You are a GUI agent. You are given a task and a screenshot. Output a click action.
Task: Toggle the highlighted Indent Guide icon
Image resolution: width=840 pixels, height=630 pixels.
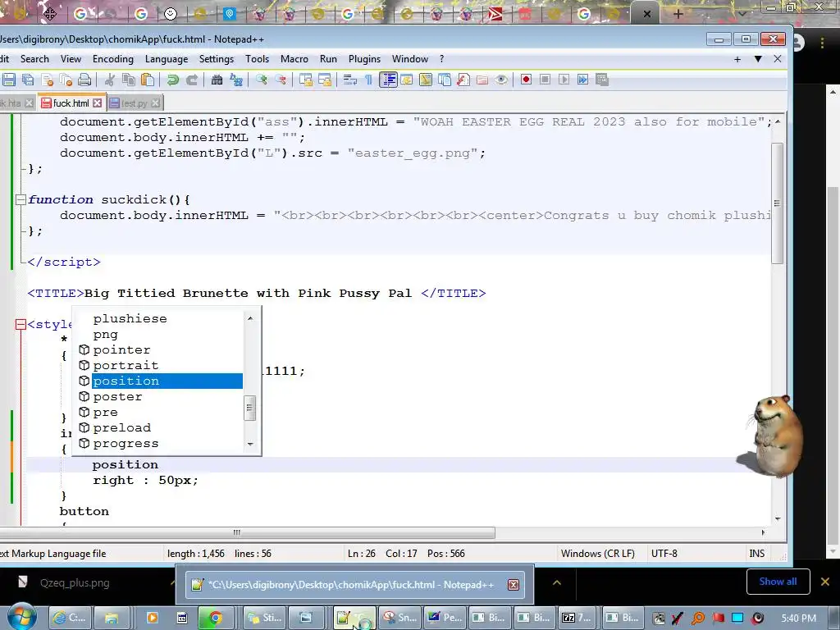pos(388,80)
